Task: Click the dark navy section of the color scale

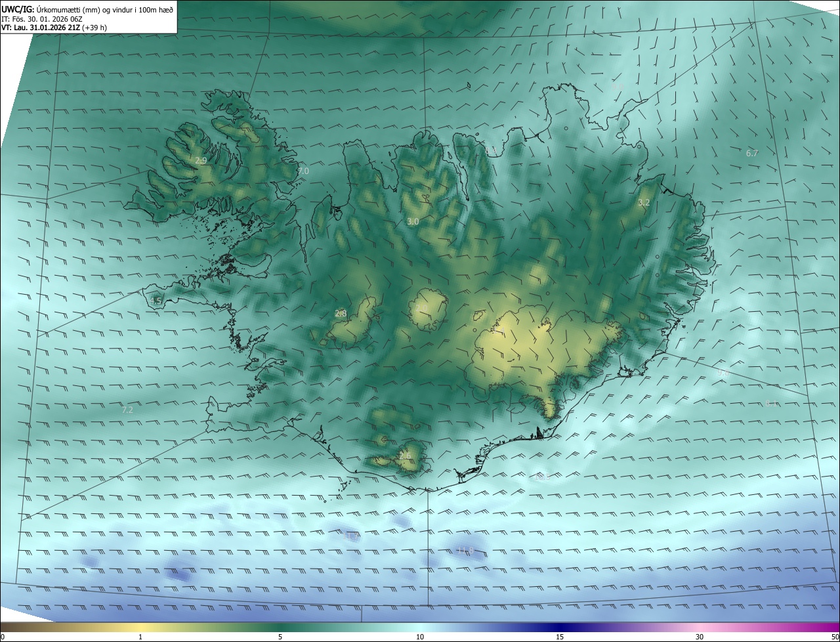Action: point(560,627)
